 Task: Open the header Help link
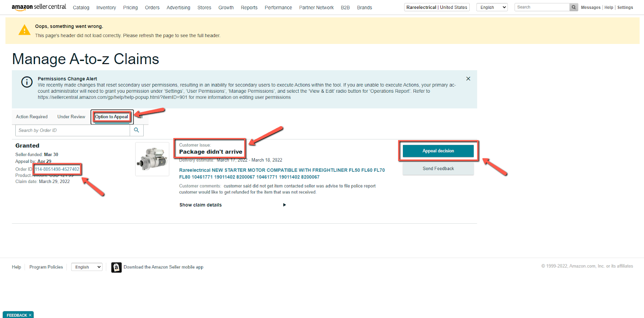[x=609, y=8]
